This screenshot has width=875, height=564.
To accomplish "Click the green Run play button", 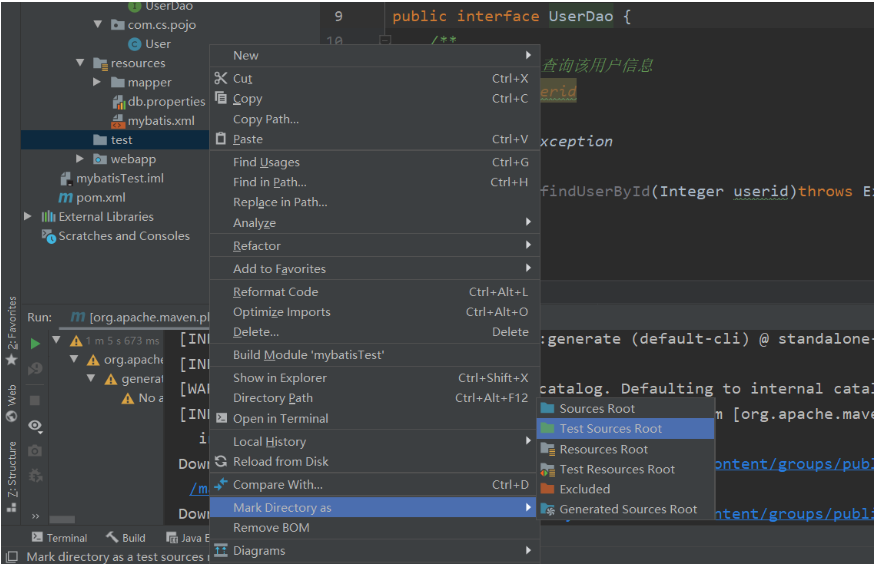I will coord(35,343).
